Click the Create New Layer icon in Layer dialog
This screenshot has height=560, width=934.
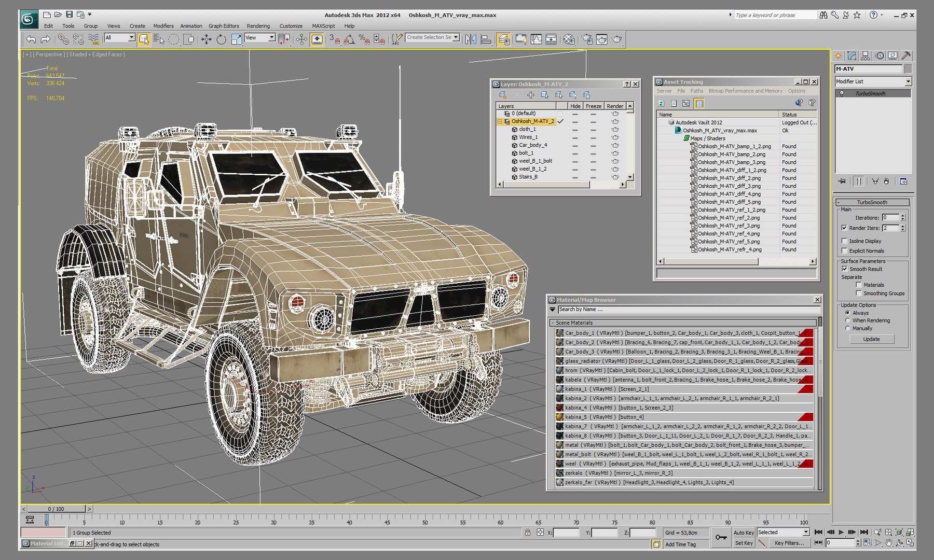(x=502, y=95)
